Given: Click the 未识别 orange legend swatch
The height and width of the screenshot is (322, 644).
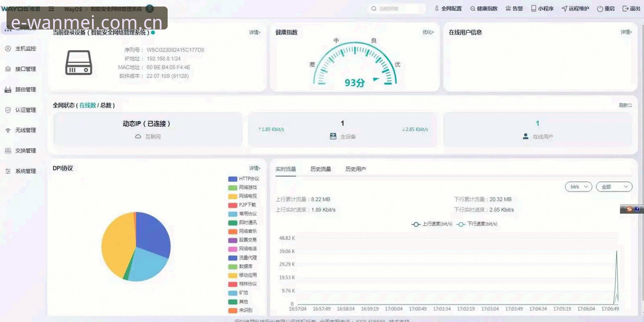Looking at the screenshot, I should (x=233, y=311).
